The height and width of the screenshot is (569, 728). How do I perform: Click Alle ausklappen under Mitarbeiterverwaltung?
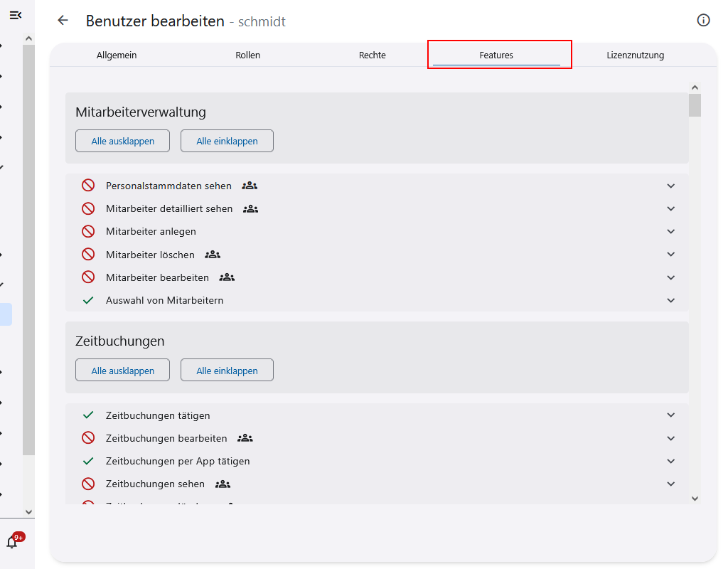pos(122,140)
